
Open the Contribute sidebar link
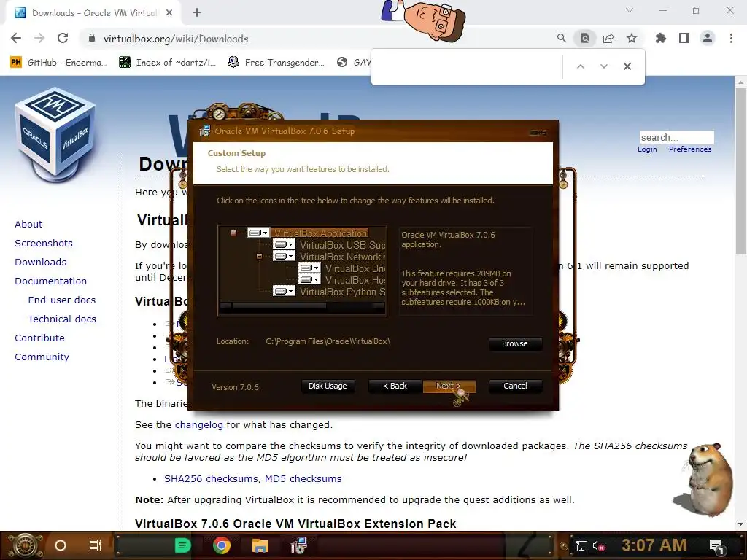click(39, 338)
